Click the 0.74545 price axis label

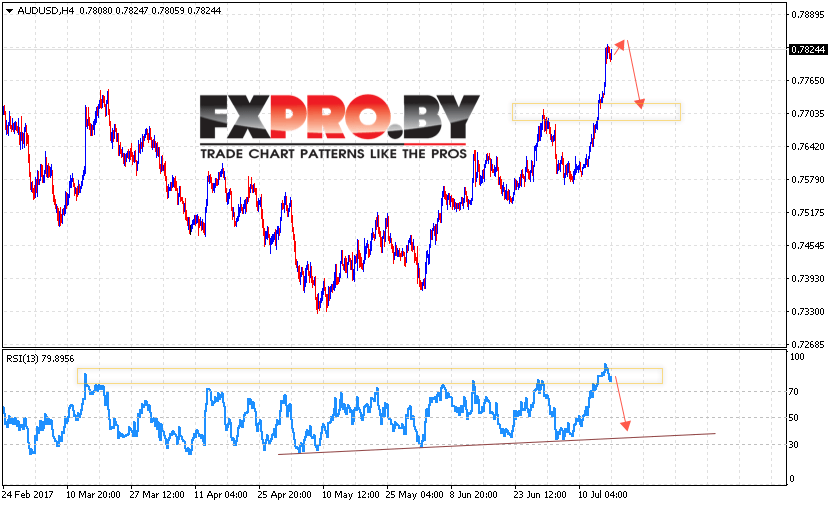808,245
